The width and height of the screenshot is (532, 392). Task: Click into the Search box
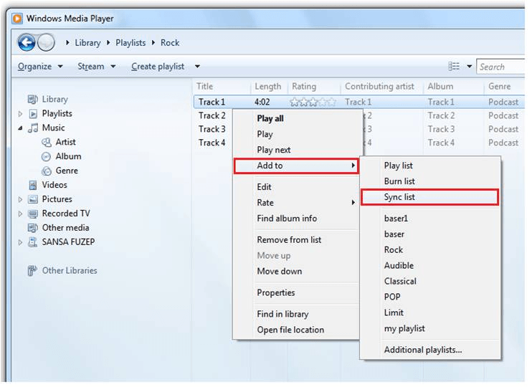tap(500, 67)
